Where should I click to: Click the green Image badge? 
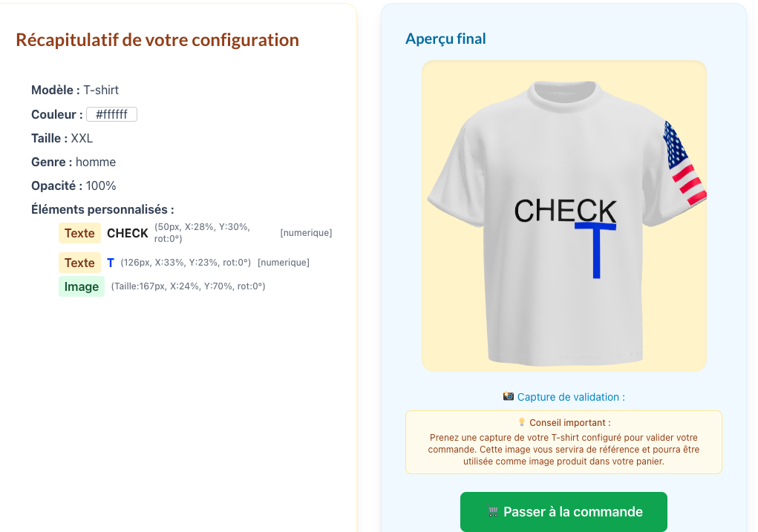82,286
